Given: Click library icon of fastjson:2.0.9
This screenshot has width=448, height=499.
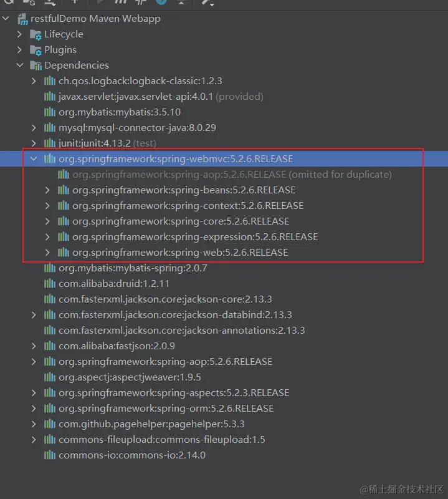Looking at the screenshot, I should [50, 346].
